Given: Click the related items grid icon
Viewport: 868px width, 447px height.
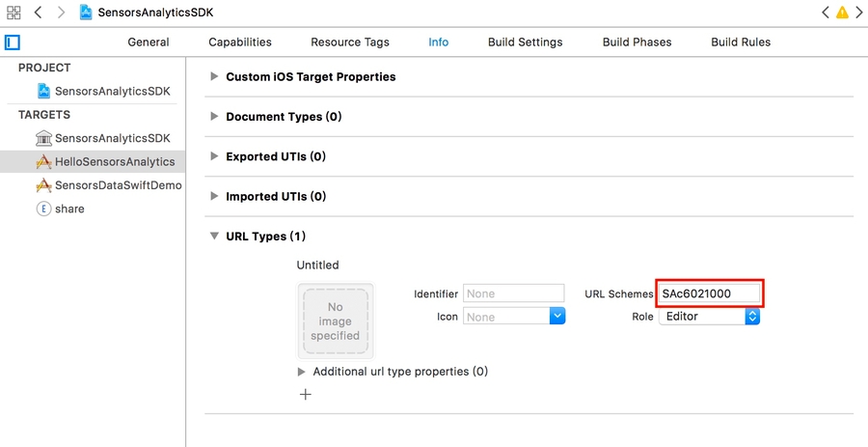Looking at the screenshot, I should tap(14, 13).
